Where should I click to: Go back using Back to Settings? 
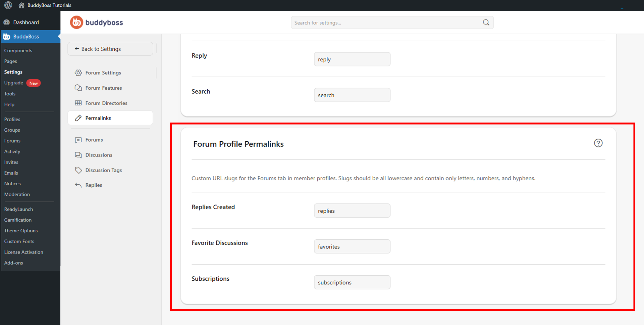[x=110, y=49]
